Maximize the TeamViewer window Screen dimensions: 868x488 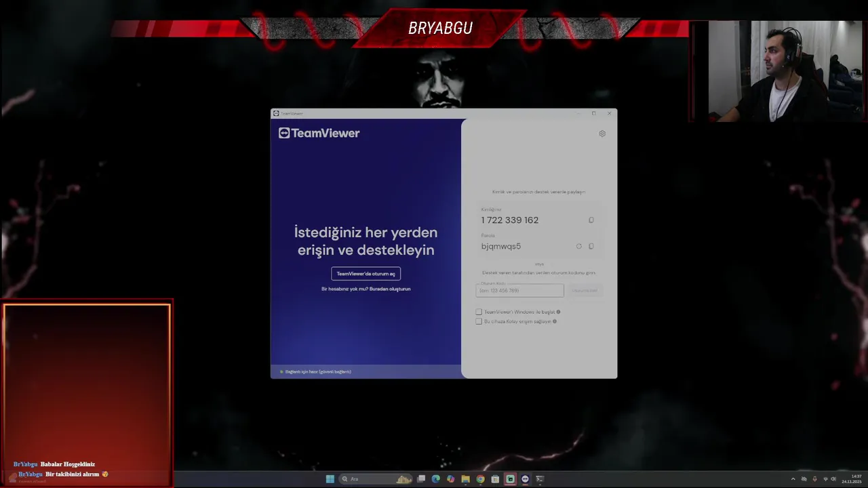593,113
